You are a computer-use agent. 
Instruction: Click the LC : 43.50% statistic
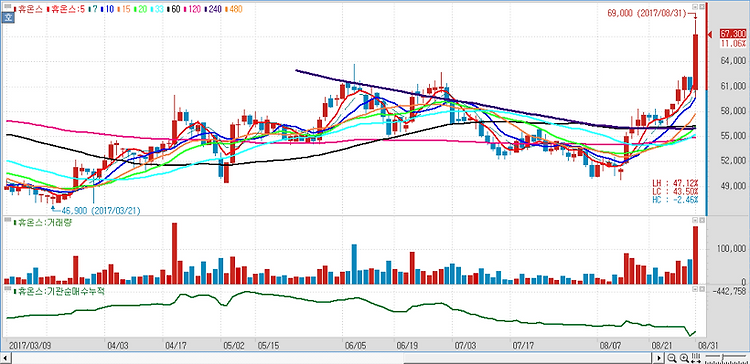click(x=675, y=191)
